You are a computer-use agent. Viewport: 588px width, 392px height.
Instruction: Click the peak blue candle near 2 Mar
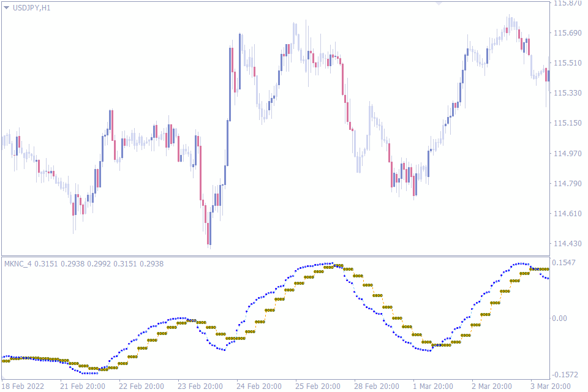[508, 24]
